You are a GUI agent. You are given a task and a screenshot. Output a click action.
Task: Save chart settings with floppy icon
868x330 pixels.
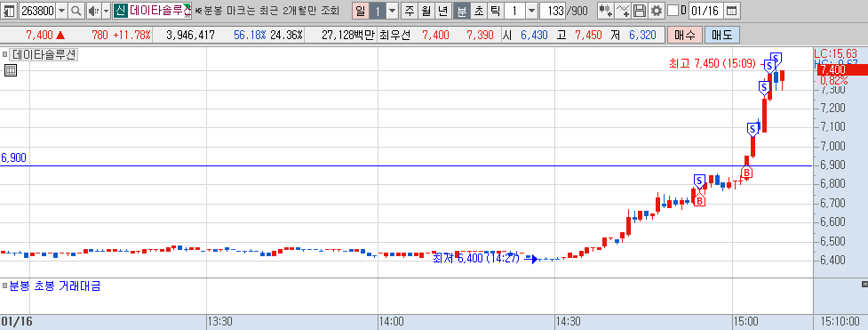click(x=640, y=11)
